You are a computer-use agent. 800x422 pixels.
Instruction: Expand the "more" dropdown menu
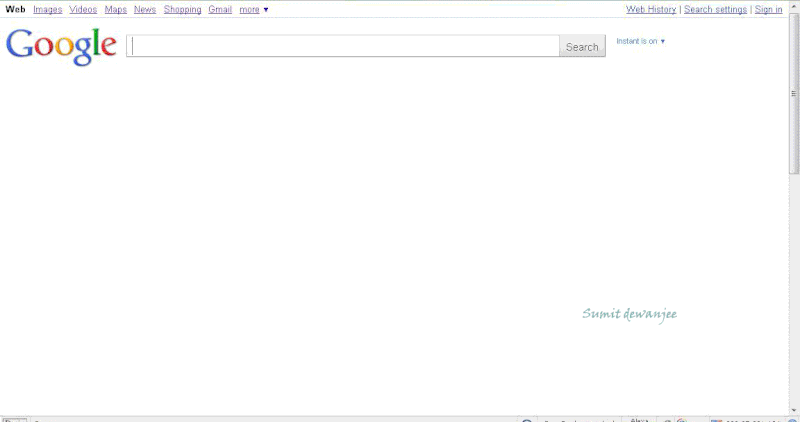(254, 9)
